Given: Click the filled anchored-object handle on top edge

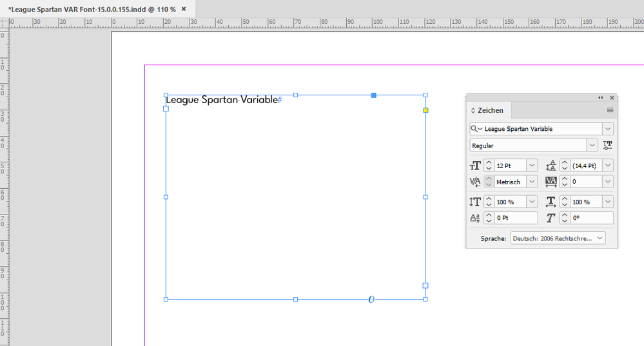Looking at the screenshot, I should pos(374,95).
